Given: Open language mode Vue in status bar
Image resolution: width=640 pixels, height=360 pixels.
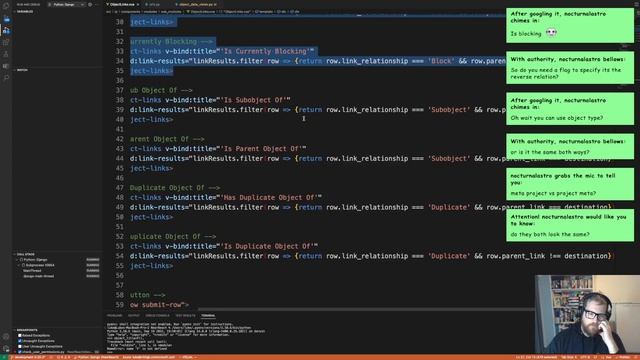Looking at the screenshot, I should coord(608,357).
